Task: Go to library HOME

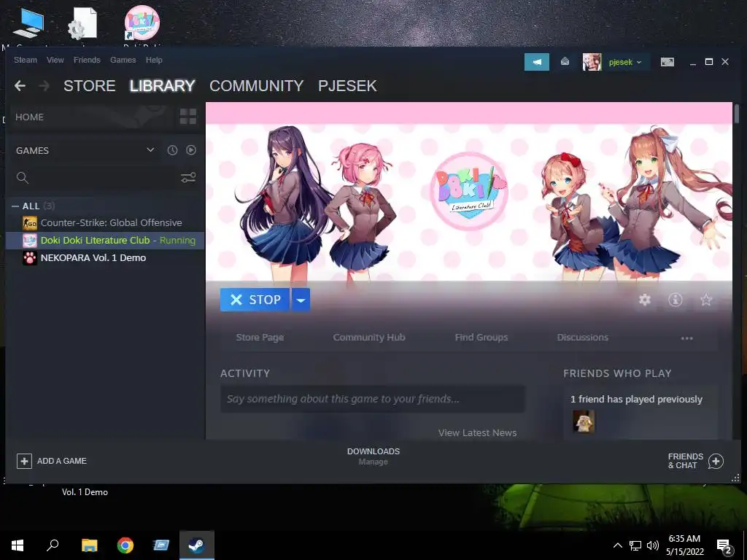Action: [29, 117]
